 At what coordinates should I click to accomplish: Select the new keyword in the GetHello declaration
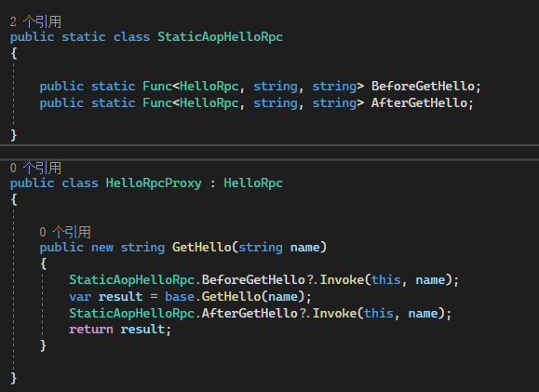(x=102, y=248)
